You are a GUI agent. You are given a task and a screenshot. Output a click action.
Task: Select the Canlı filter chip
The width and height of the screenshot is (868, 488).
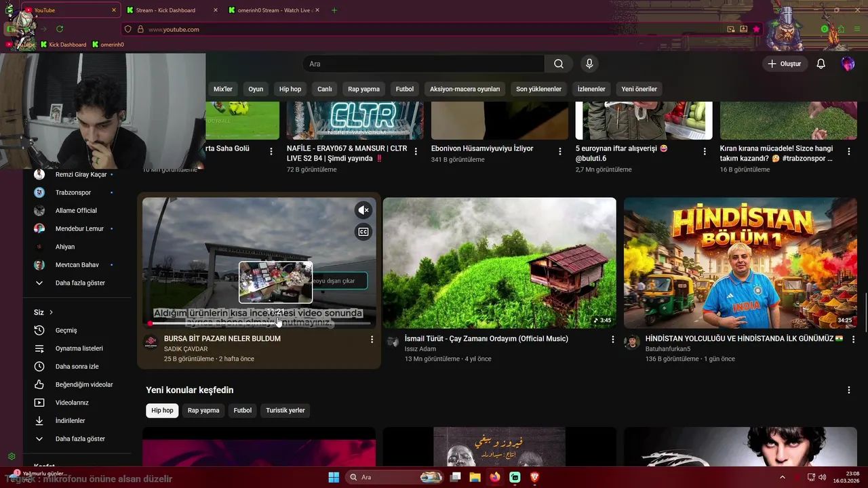pyautogui.click(x=325, y=89)
